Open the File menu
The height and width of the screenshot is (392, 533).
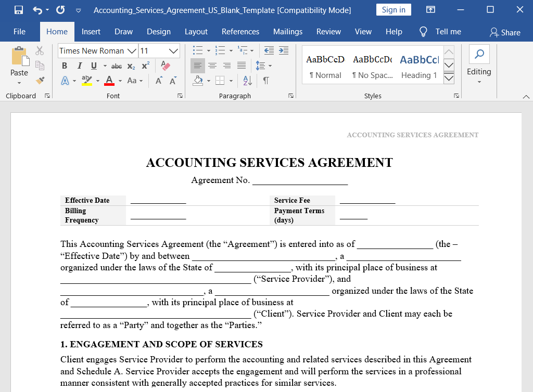click(19, 32)
